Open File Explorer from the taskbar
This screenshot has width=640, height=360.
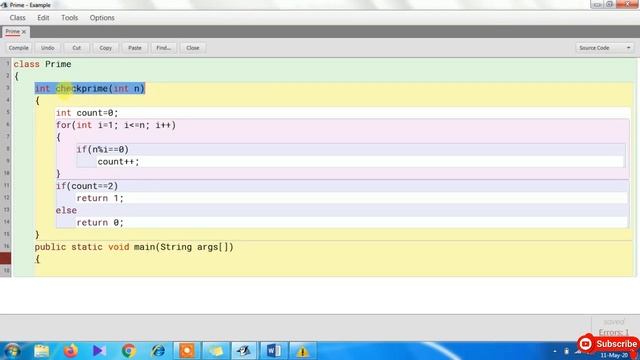point(42,351)
